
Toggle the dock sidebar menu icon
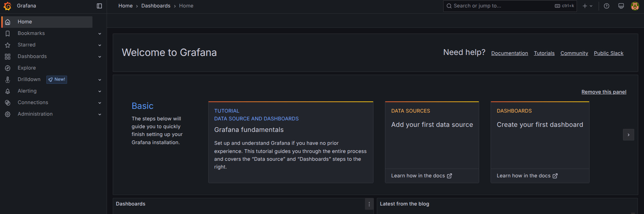(99, 6)
